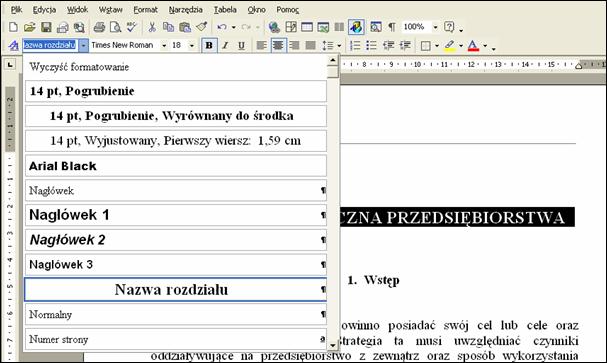This screenshot has width=607, height=363.
Task: Open the Format menu
Action: pos(146,10)
